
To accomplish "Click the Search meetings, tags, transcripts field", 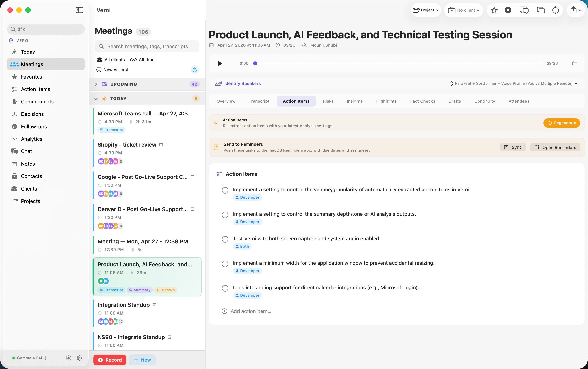I will point(147,46).
